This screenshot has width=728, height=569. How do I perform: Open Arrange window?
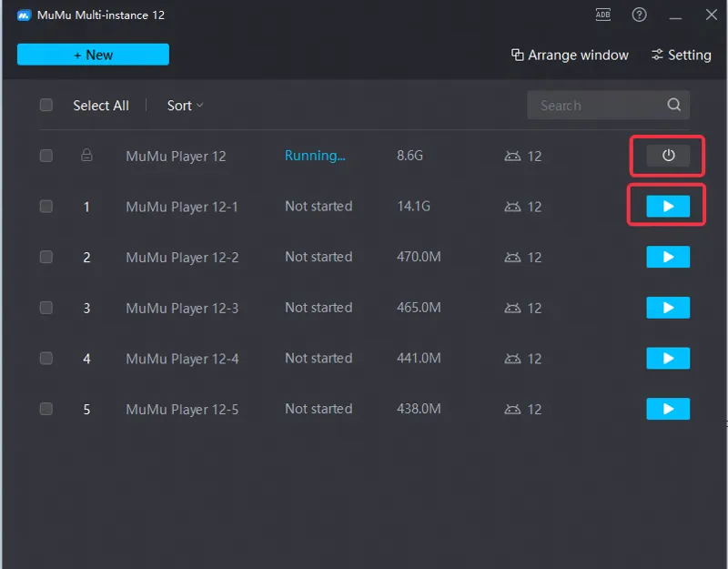pos(570,55)
